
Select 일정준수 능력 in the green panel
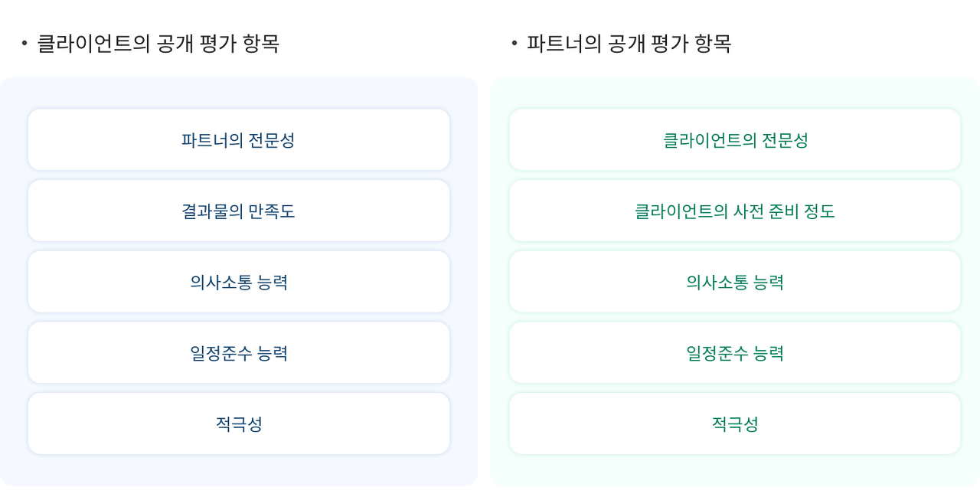(735, 352)
